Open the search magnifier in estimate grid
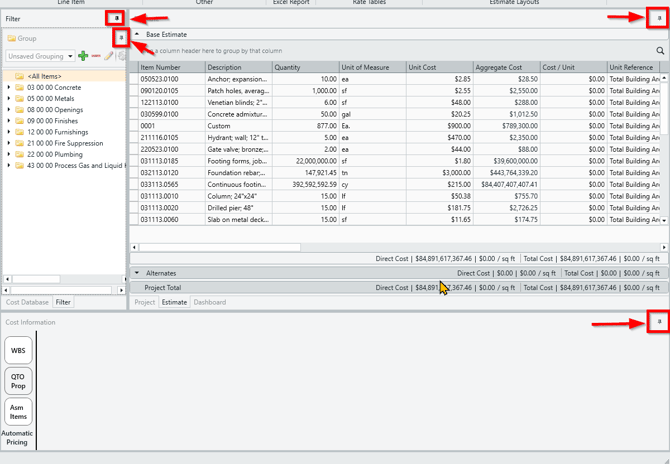This screenshot has height=464, width=670. click(660, 51)
